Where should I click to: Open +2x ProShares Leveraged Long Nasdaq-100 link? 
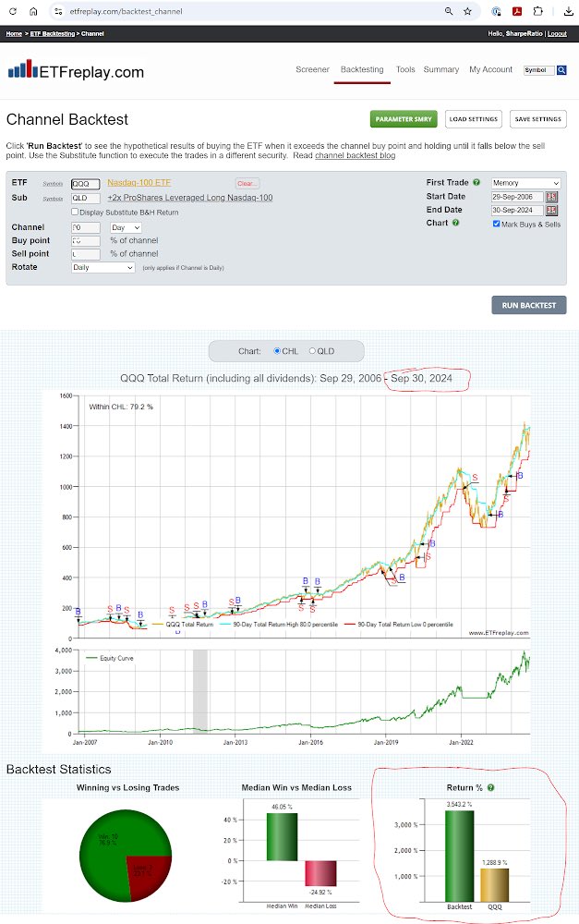190,198
